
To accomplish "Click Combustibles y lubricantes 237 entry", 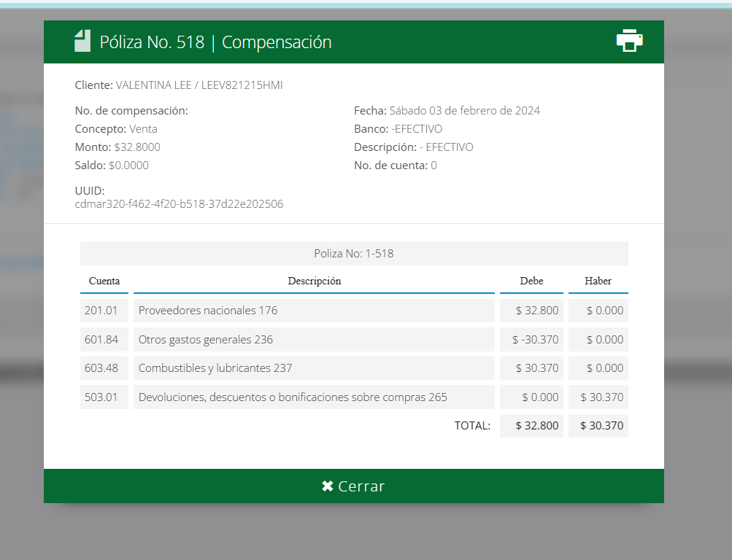I will click(x=215, y=368).
